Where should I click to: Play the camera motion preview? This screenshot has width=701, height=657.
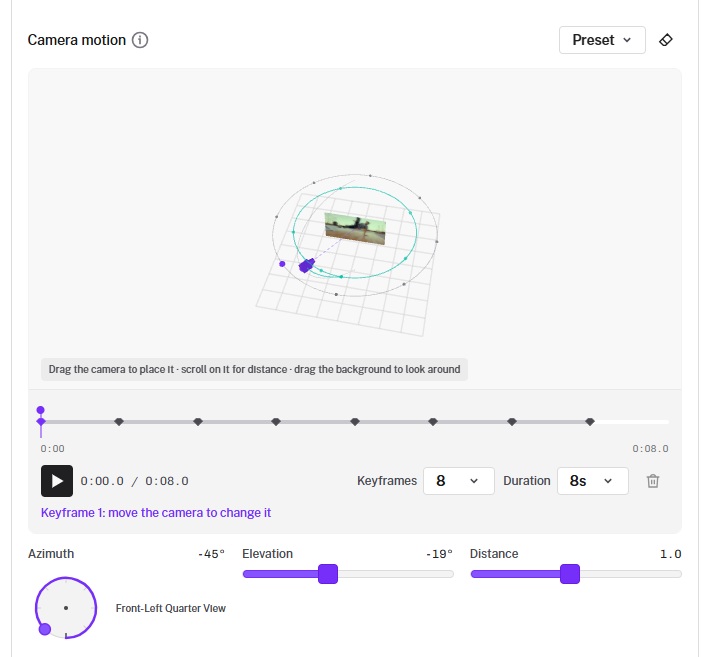(57, 481)
